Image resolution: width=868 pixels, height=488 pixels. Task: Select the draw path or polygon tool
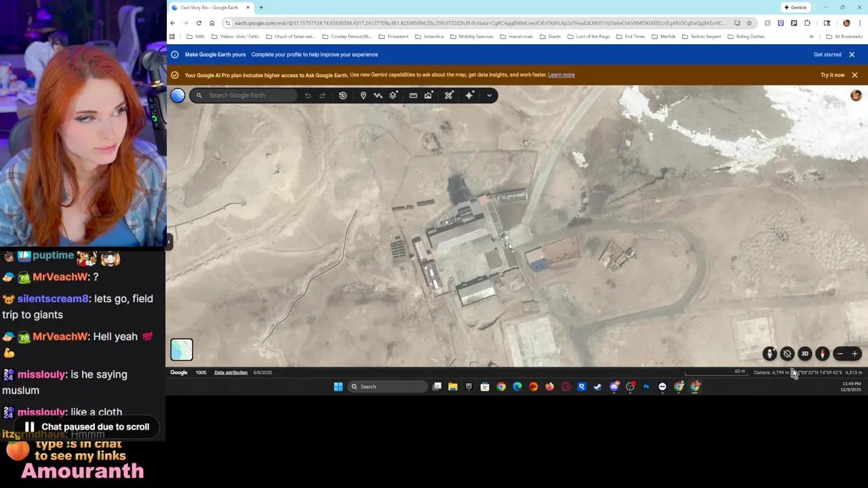click(378, 96)
